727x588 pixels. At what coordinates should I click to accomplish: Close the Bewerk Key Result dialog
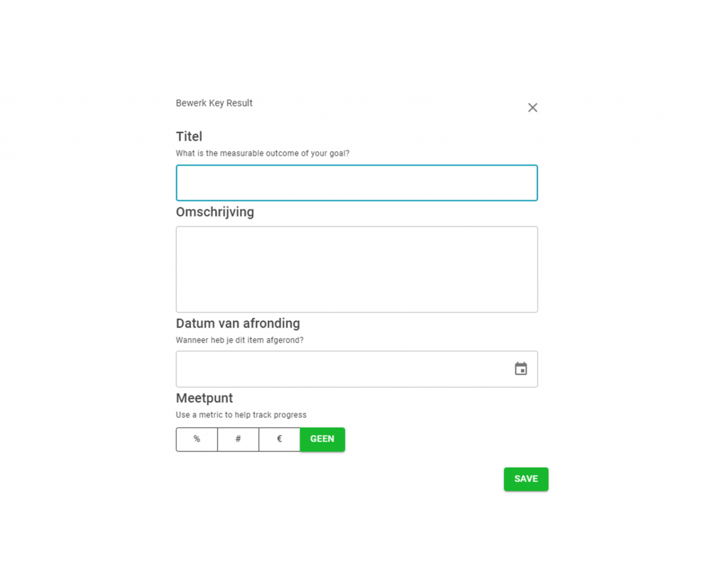532,107
